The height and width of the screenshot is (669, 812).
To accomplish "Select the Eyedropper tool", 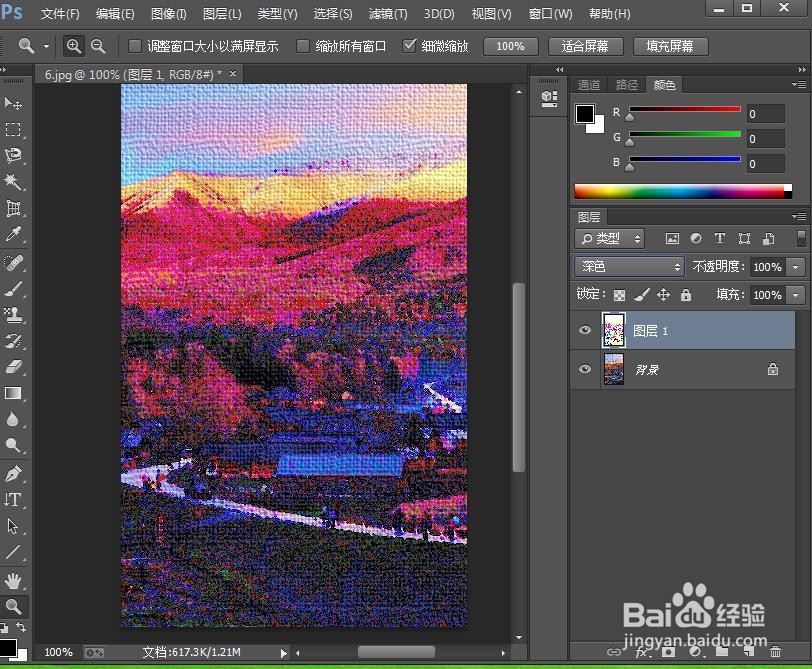I will (x=13, y=235).
